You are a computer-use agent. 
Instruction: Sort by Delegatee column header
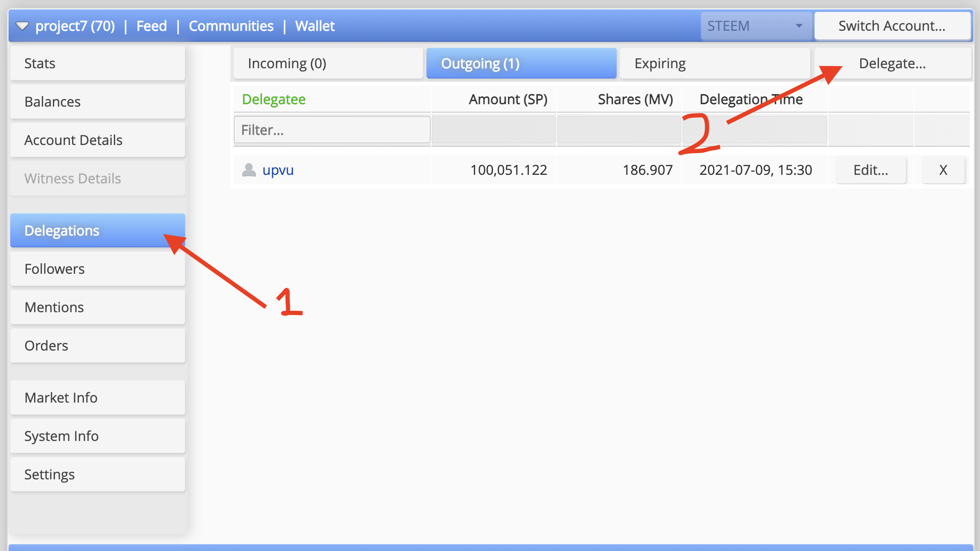274,99
